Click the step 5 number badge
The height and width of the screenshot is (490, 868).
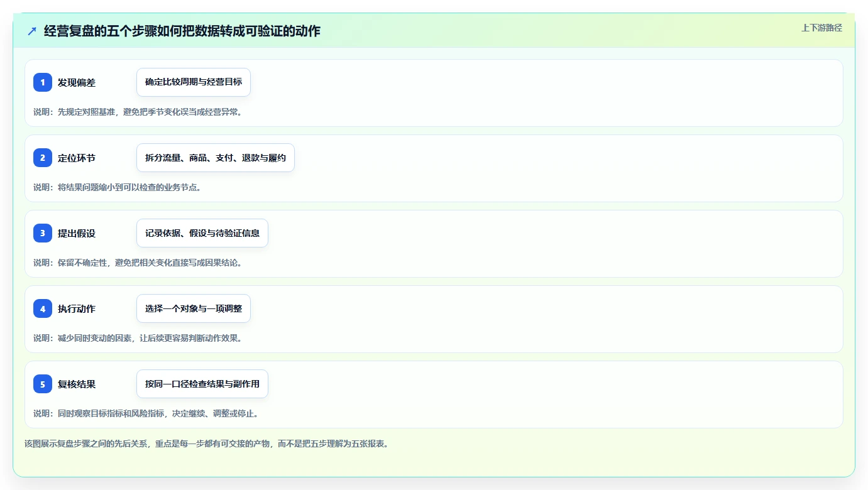tap(43, 384)
